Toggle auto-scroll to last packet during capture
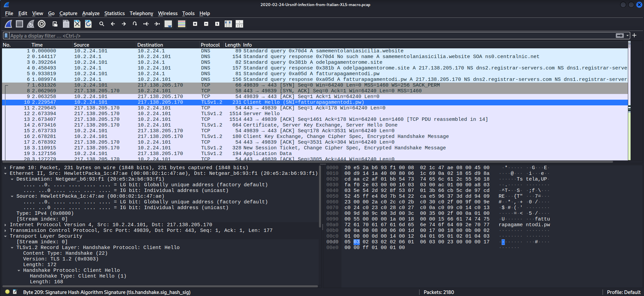644x296 pixels. click(168, 24)
